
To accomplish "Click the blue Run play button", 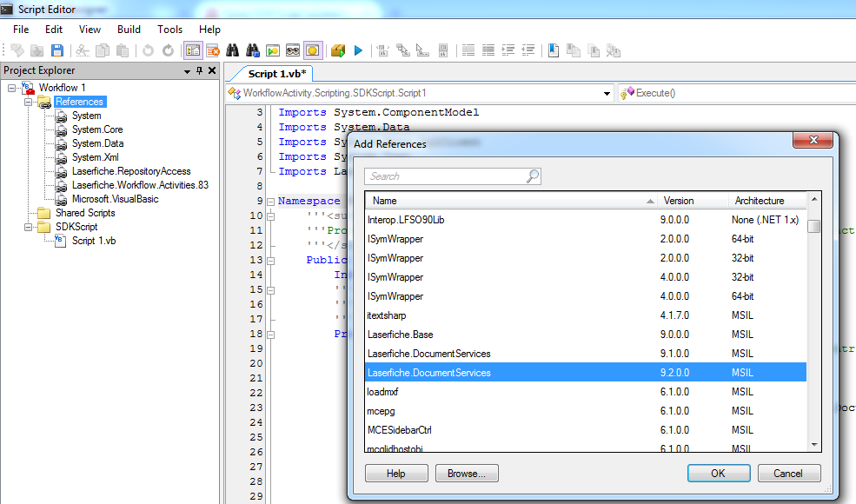I will click(x=358, y=50).
